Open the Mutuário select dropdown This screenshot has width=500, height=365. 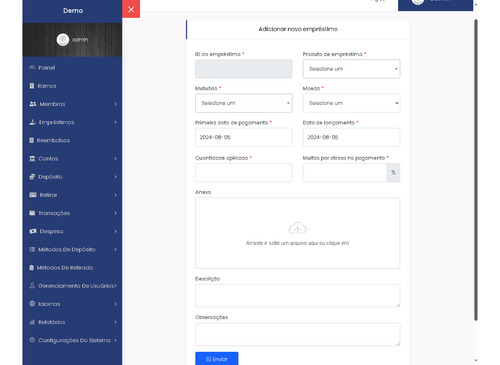(x=244, y=103)
